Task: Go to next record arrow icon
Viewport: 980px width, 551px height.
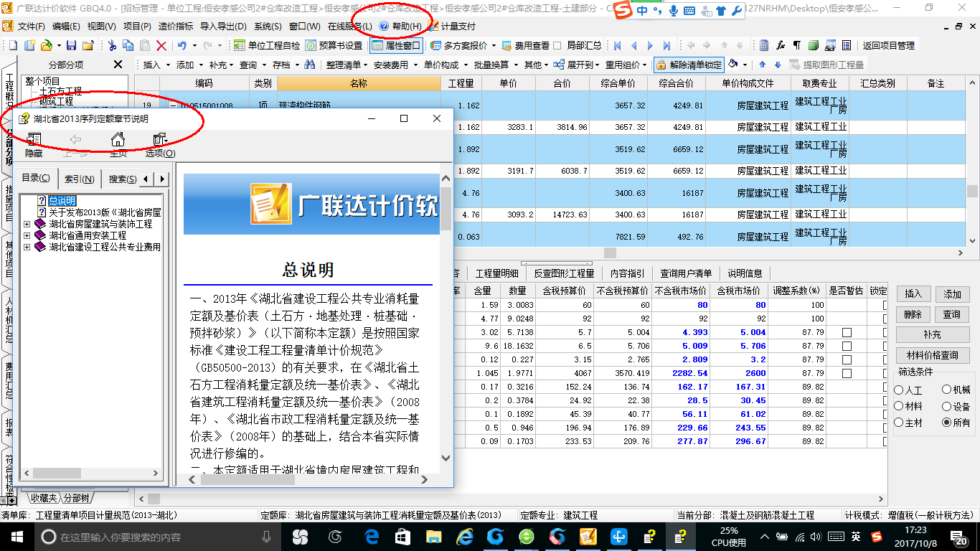Action: (650, 45)
